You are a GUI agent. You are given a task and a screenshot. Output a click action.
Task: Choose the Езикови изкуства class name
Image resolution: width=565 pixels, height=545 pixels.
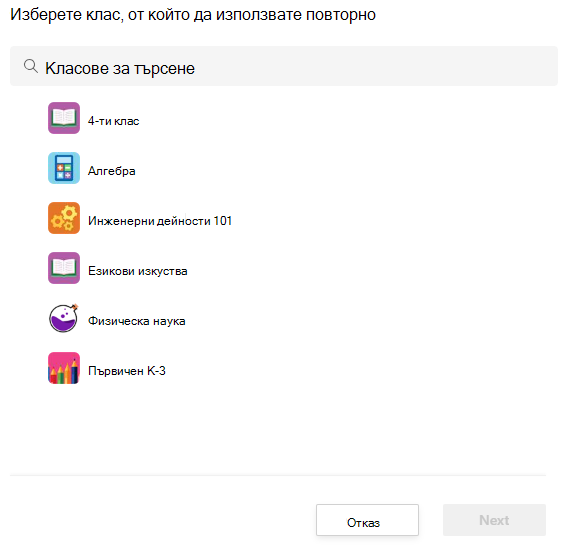[x=138, y=271]
